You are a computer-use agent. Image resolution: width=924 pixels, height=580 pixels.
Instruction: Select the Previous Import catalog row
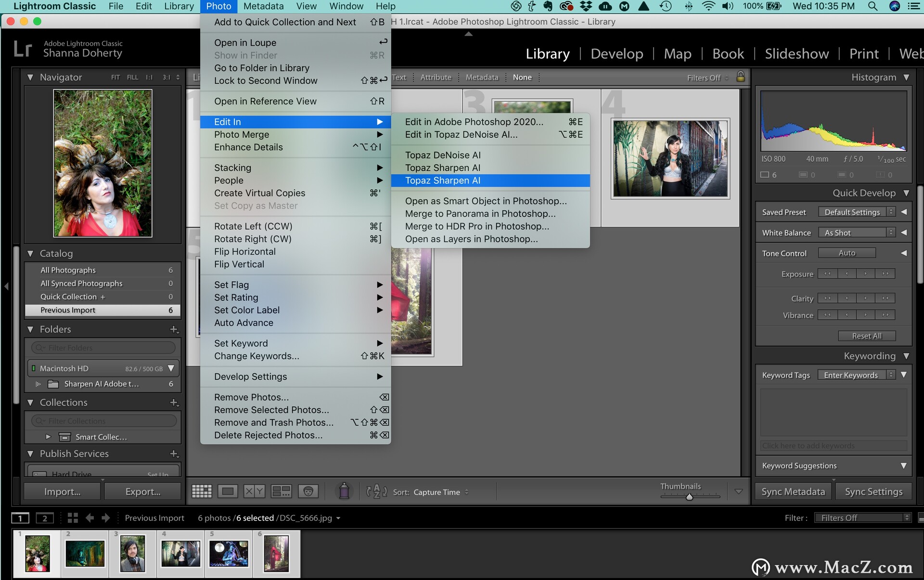103,310
